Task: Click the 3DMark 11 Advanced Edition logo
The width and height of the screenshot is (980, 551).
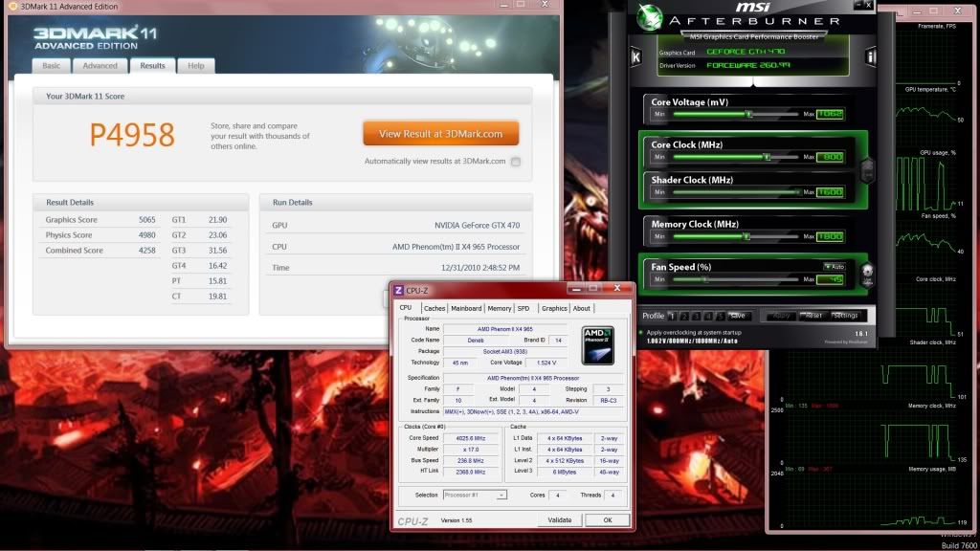Action: click(x=95, y=37)
